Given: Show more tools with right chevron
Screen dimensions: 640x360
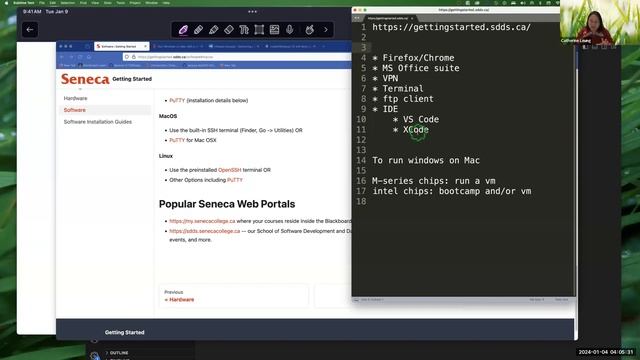Looking at the screenshot, I should 326,29.
